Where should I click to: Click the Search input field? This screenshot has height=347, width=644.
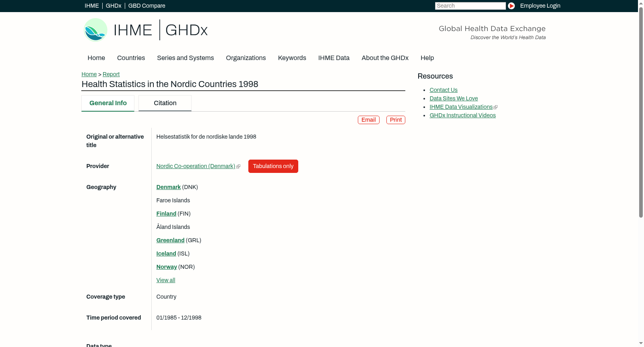click(x=470, y=6)
